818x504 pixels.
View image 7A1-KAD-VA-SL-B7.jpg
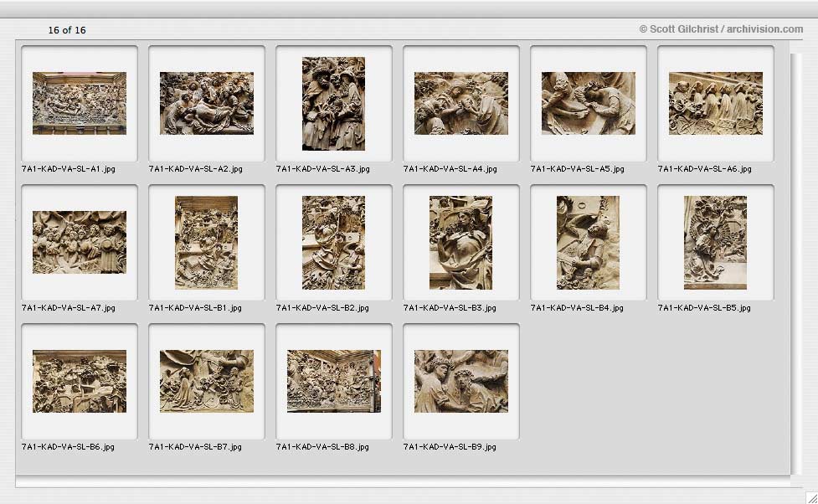[207, 382]
